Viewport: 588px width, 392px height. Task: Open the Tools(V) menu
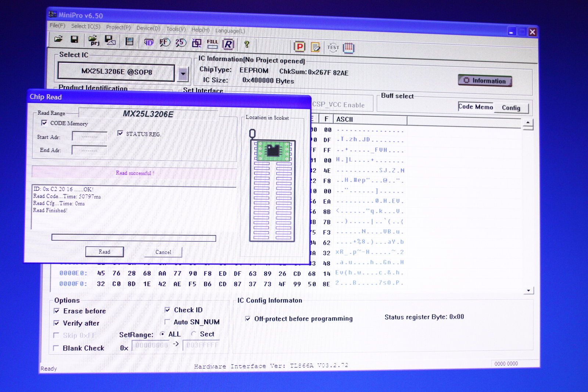[176, 29]
